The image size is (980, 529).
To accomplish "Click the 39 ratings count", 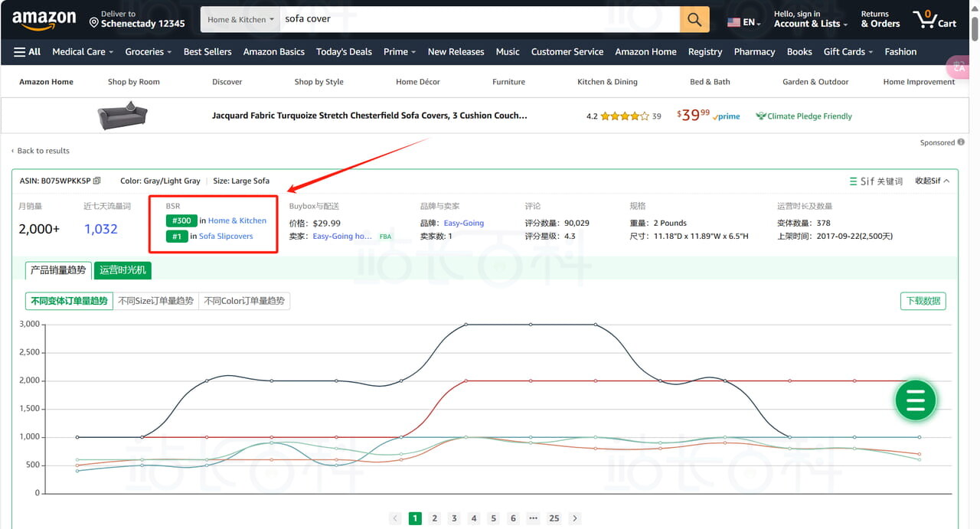I will [x=657, y=116].
